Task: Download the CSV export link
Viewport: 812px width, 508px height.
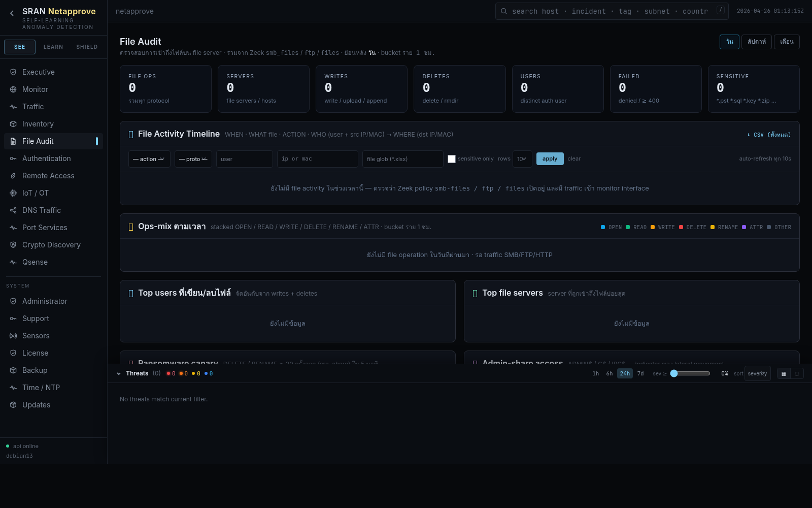Action: pos(769,135)
